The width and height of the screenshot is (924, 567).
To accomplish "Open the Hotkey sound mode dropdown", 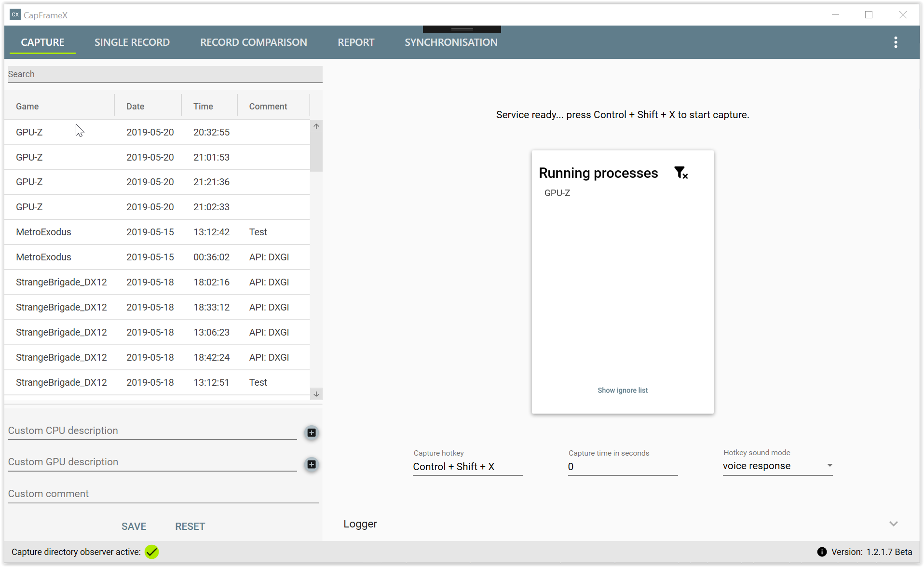I will point(777,466).
